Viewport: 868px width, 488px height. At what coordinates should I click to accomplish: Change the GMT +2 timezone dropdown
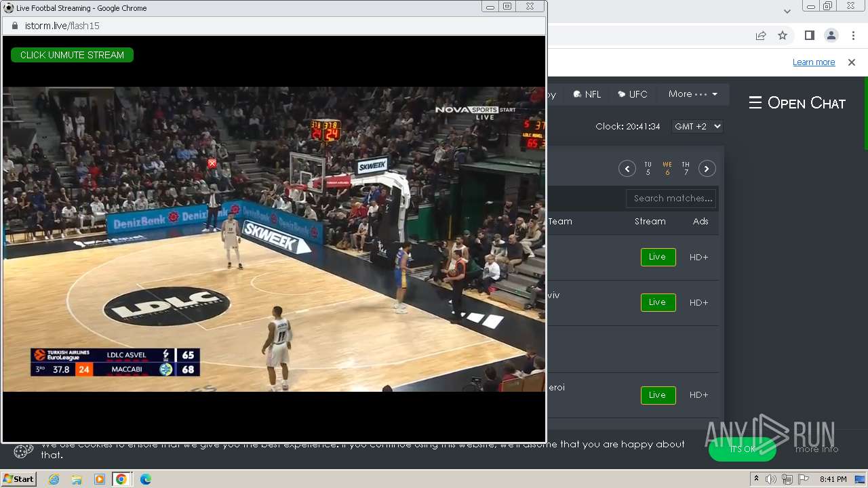click(x=697, y=127)
